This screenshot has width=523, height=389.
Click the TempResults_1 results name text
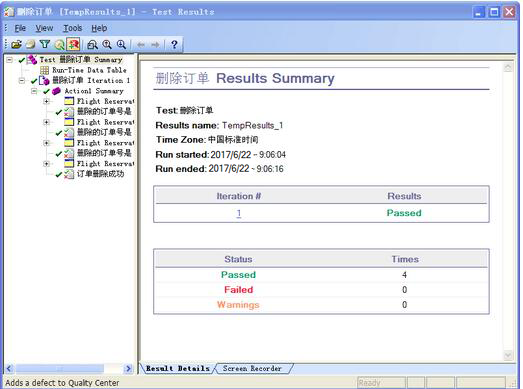[x=252, y=125]
